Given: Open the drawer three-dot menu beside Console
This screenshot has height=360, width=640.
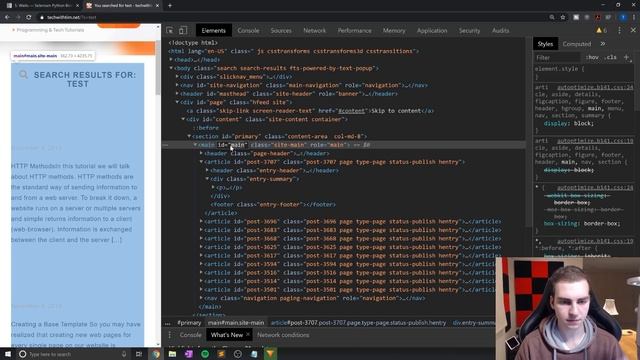Looking at the screenshot, I should click(169, 335).
